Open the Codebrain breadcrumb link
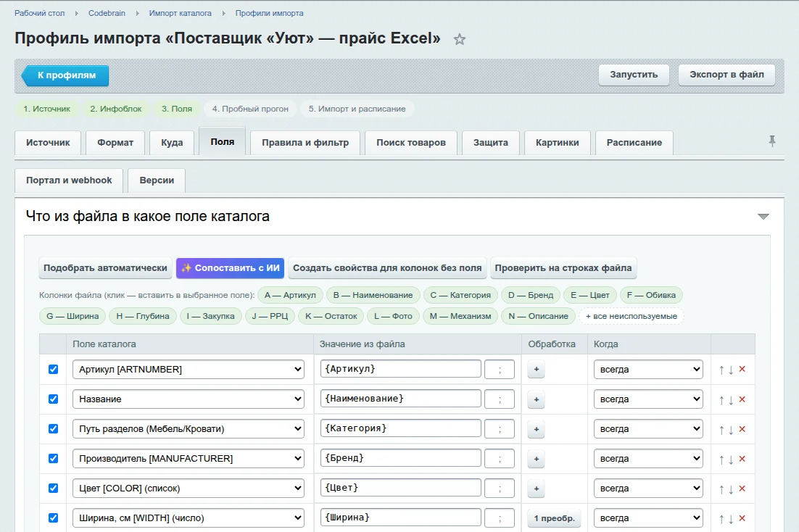The width and height of the screenshot is (799, 532). [107, 13]
